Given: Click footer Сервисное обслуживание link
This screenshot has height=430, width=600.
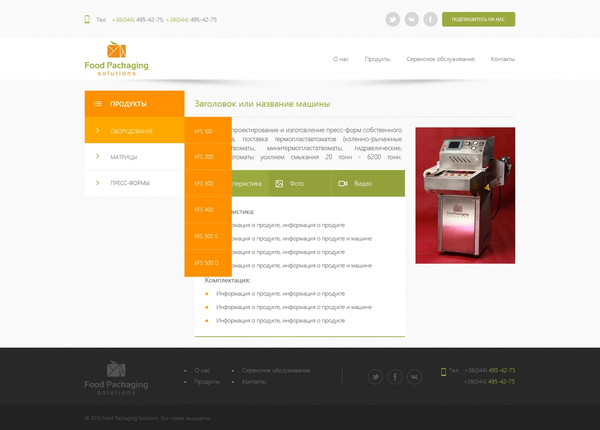Looking at the screenshot, I should coord(276,370).
